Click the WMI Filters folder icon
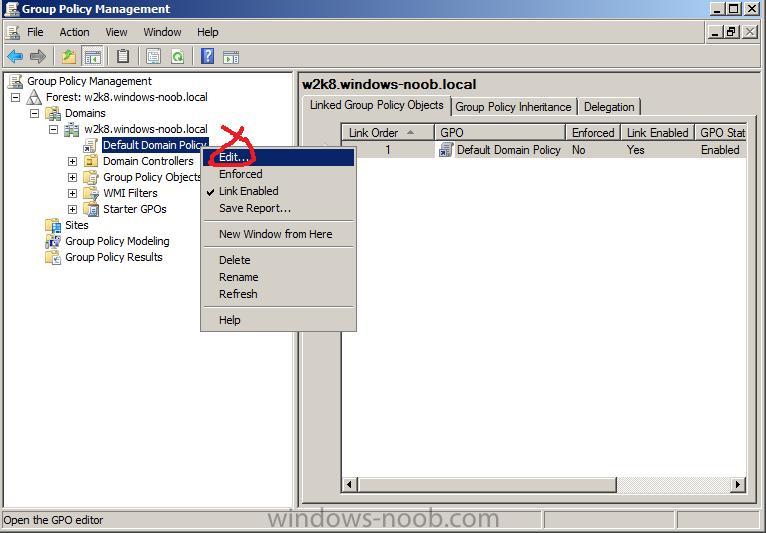This screenshot has height=533, width=766. [90, 193]
